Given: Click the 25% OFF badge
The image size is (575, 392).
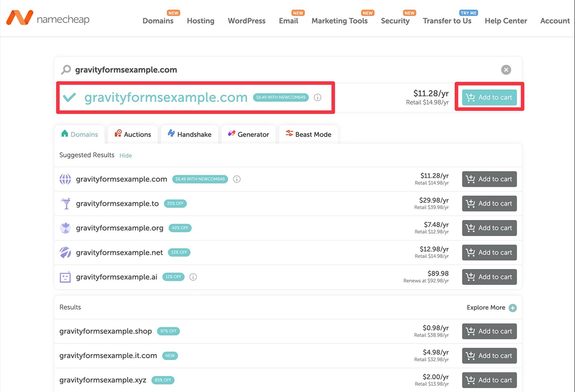Looking at the screenshot, I should click(175, 203).
